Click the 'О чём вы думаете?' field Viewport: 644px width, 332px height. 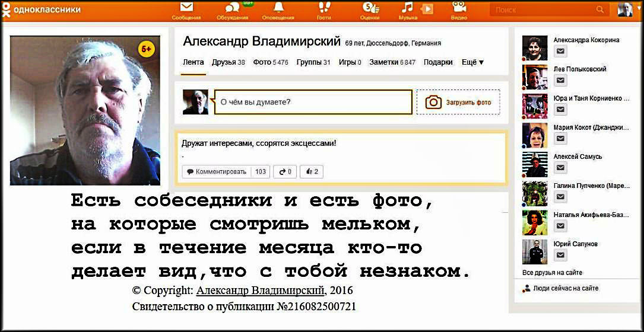[x=313, y=102]
